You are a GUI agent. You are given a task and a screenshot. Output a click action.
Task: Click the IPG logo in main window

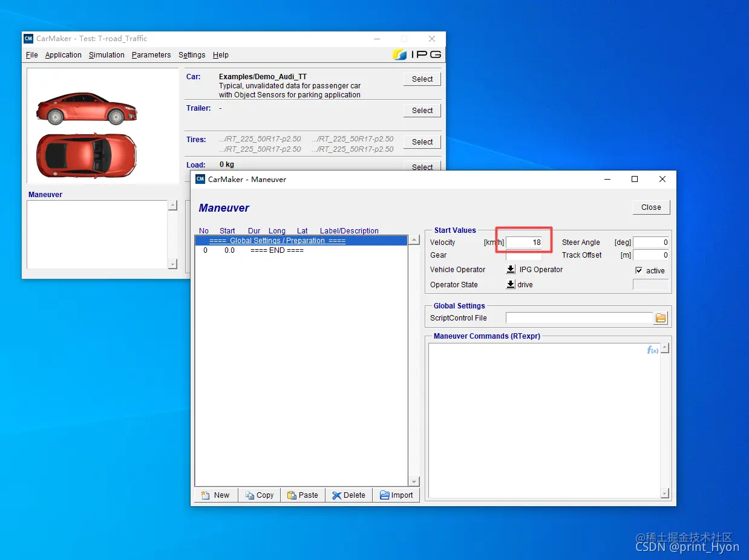click(x=417, y=54)
